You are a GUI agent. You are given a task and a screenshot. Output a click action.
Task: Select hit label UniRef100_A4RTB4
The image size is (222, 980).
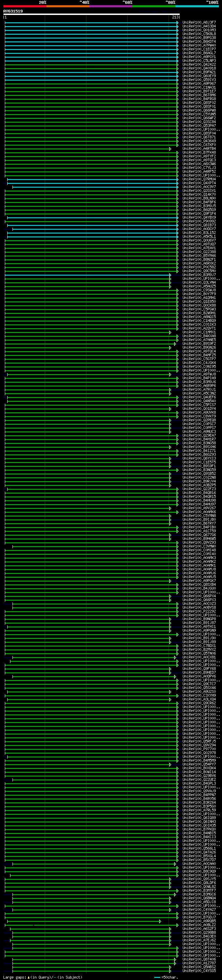click(x=199, y=149)
